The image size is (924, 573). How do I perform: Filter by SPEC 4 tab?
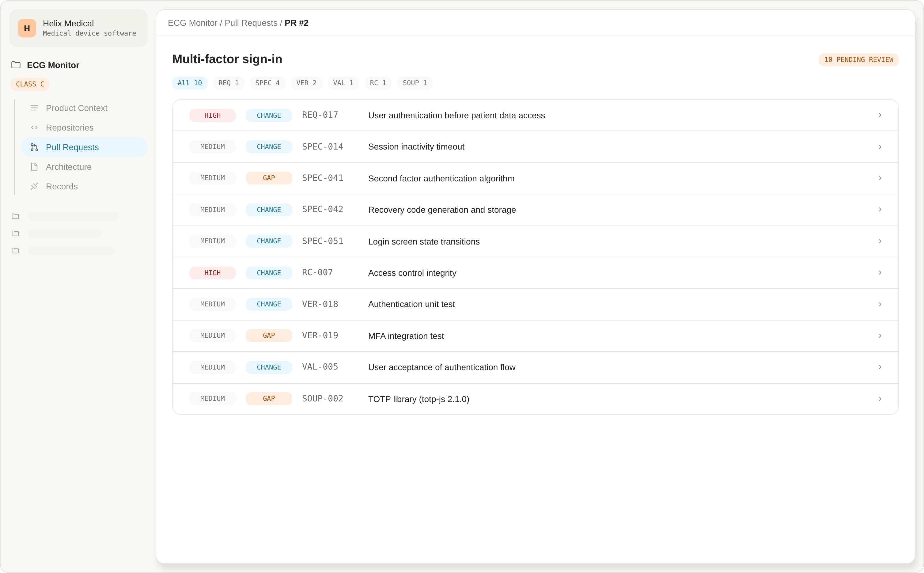coord(267,83)
